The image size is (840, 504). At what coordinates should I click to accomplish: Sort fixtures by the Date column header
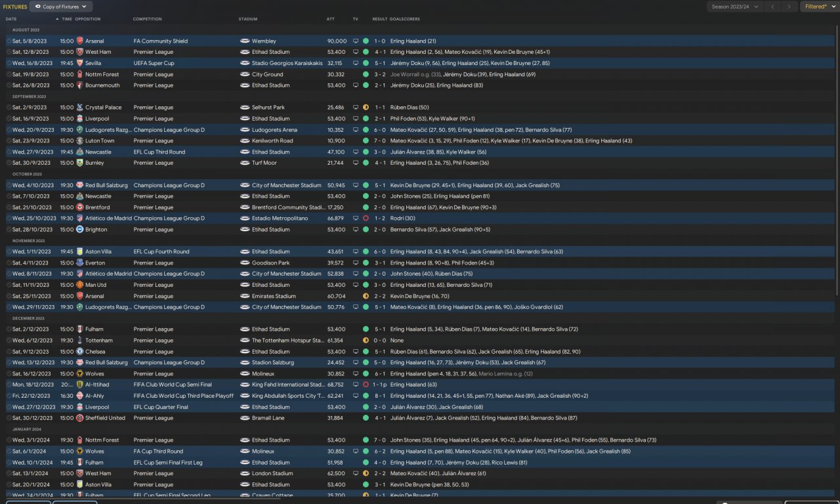[11, 19]
